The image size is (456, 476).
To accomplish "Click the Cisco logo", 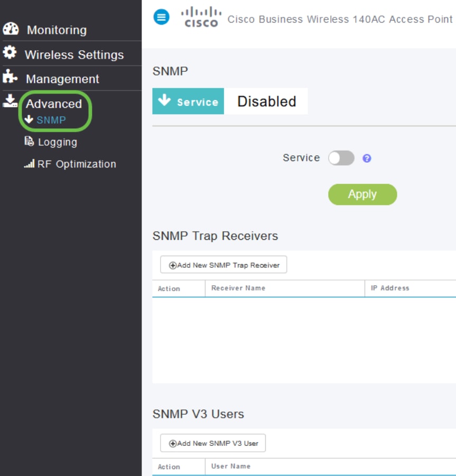I will (x=201, y=17).
